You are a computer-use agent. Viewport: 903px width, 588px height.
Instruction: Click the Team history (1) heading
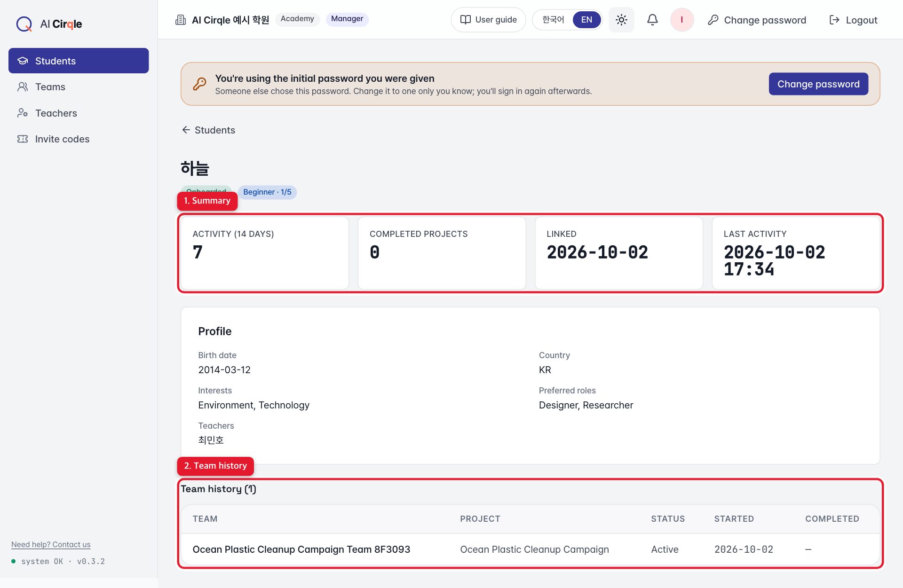point(219,489)
